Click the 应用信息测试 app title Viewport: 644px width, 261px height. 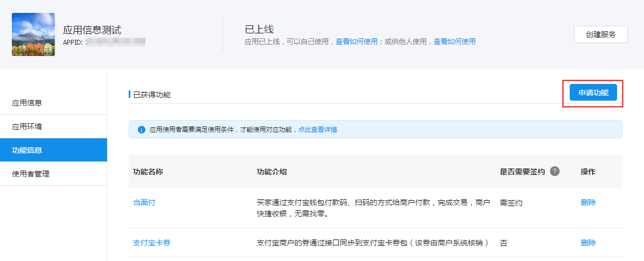92,30
